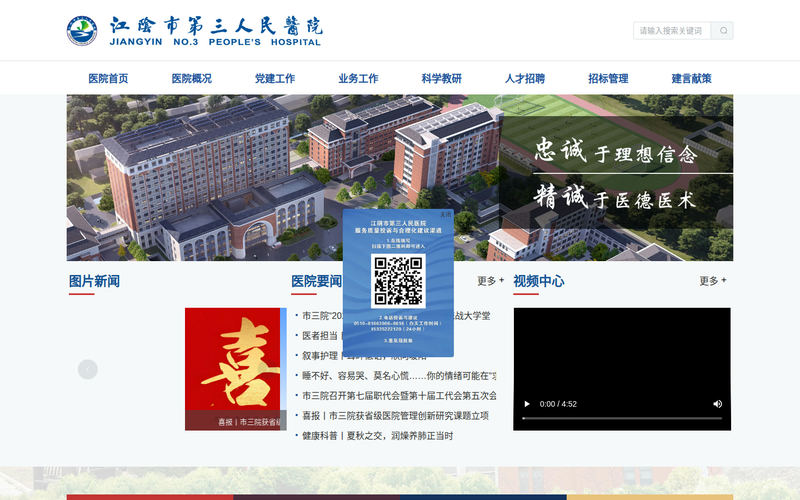Open the 业务工作 menu item
This screenshot has width=800, height=500.
358,79
